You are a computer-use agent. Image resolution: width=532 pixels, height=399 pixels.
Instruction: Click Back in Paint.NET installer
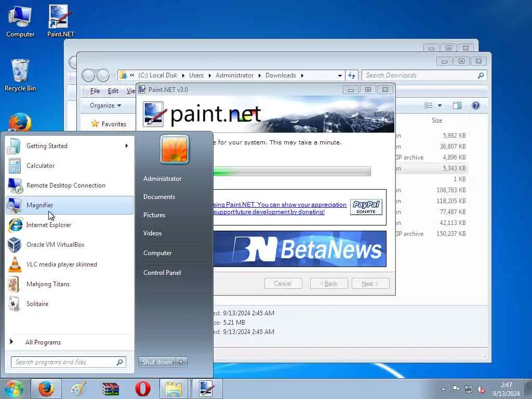(329, 284)
